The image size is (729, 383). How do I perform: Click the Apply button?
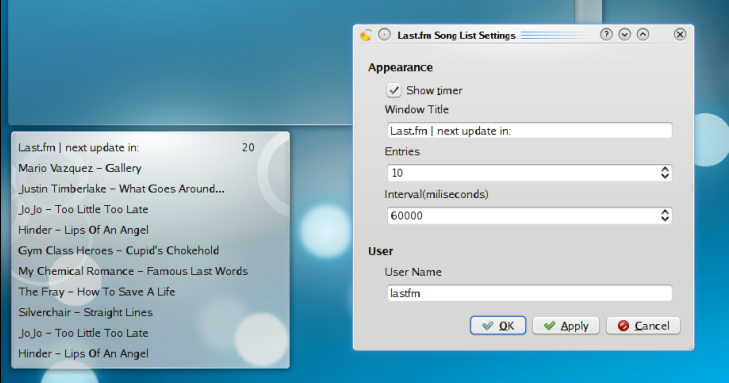point(566,326)
